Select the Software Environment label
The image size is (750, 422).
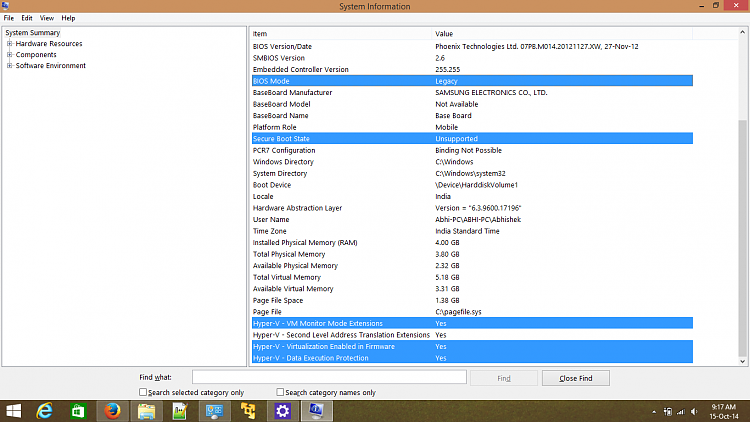point(51,66)
